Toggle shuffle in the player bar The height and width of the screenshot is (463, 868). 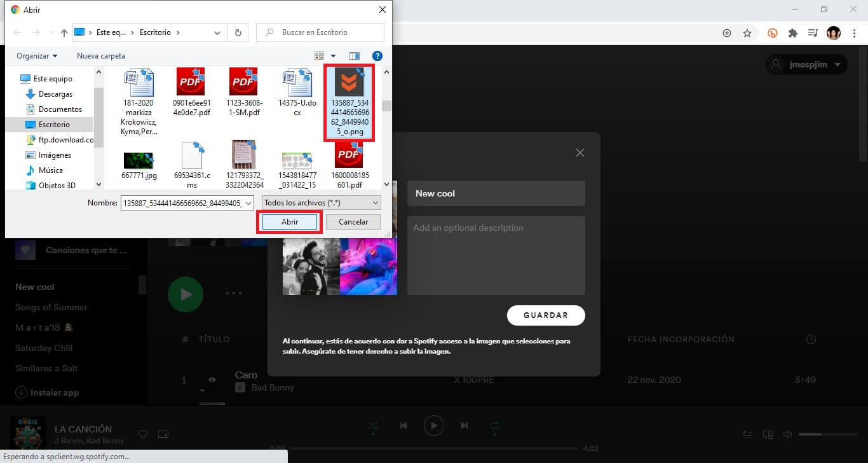373,425
